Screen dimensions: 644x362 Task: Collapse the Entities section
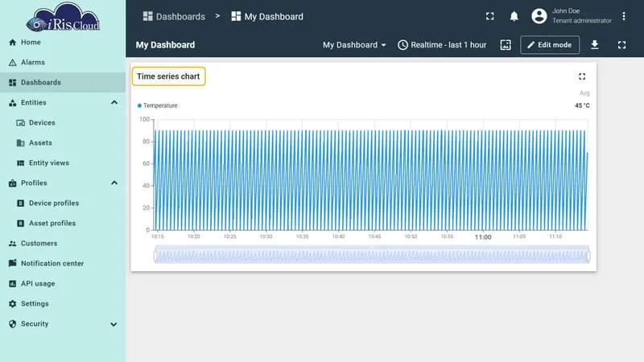(x=114, y=102)
